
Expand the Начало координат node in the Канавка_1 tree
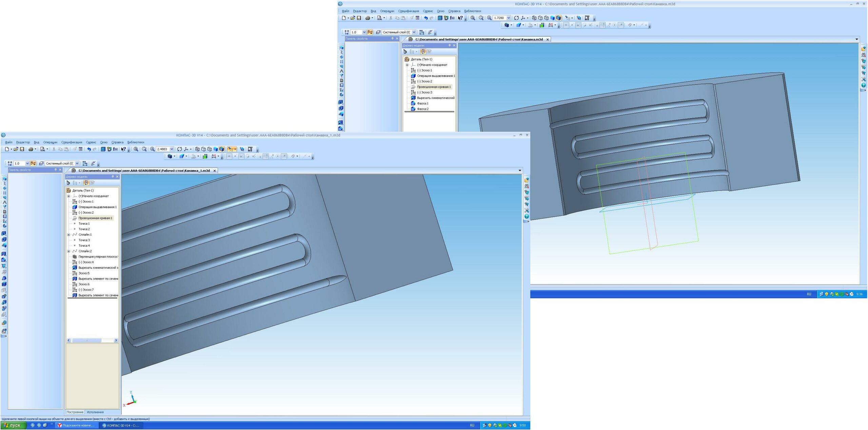(x=68, y=196)
